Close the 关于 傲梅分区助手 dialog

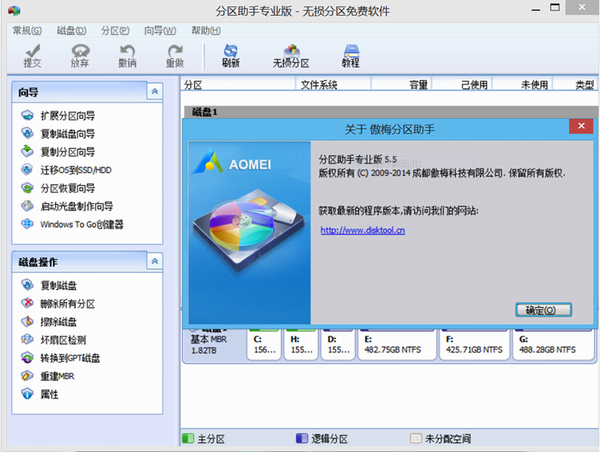581,126
